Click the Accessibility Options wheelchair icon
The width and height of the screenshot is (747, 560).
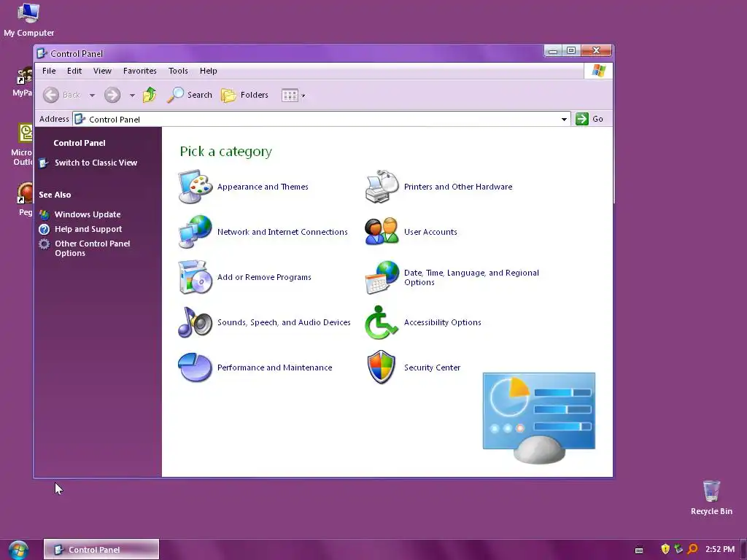click(381, 322)
